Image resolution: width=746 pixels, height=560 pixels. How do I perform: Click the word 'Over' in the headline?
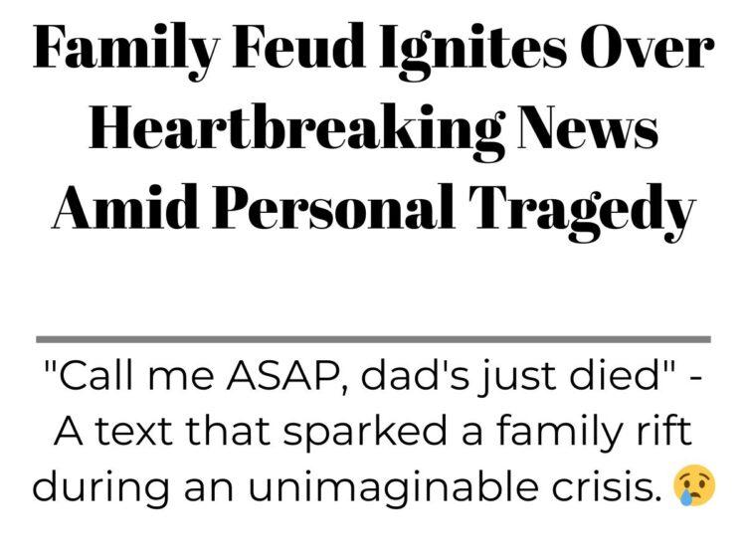tap(648, 47)
